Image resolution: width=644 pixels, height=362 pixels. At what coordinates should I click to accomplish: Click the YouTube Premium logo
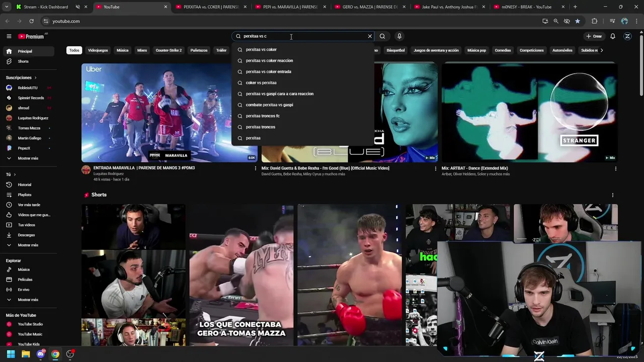(x=31, y=36)
